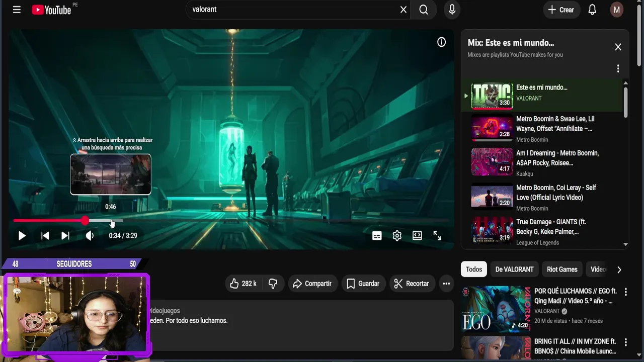Switch to theater mode
This screenshot has height=362, width=644.
pos(417,235)
